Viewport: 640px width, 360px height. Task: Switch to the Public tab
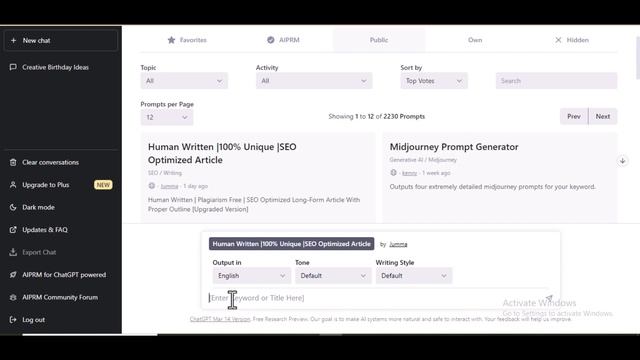point(379,40)
